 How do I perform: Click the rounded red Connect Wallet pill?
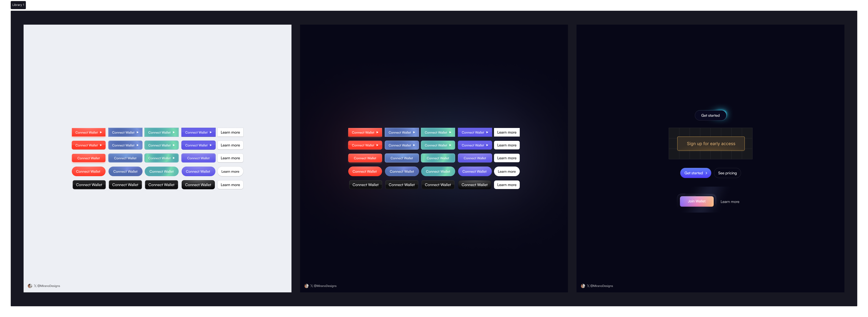[x=88, y=171]
